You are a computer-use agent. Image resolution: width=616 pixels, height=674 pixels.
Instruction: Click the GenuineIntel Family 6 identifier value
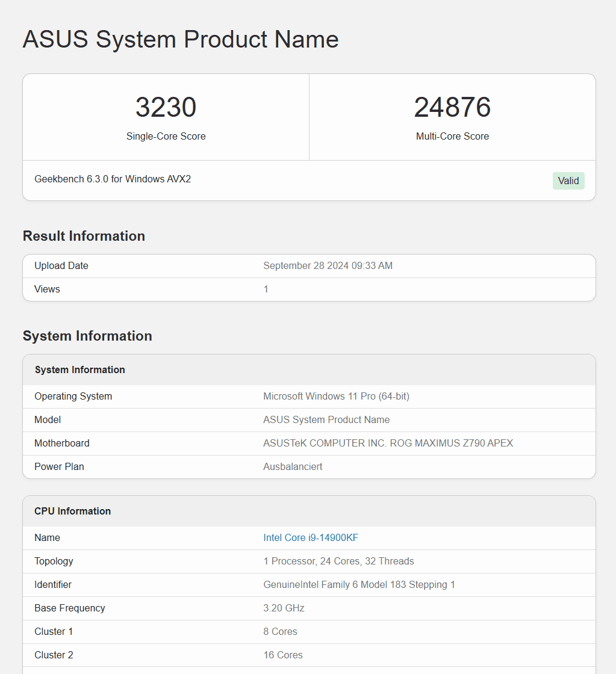[x=359, y=584]
